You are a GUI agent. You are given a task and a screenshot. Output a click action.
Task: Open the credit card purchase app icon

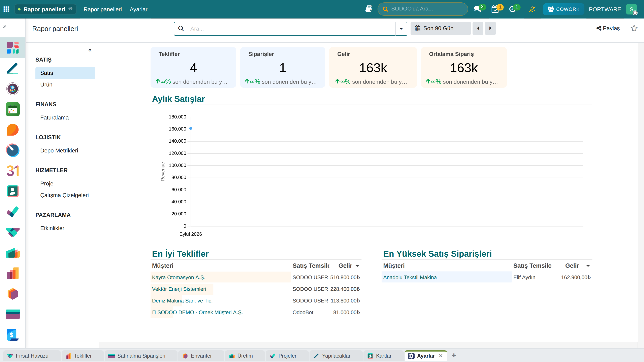click(13, 315)
